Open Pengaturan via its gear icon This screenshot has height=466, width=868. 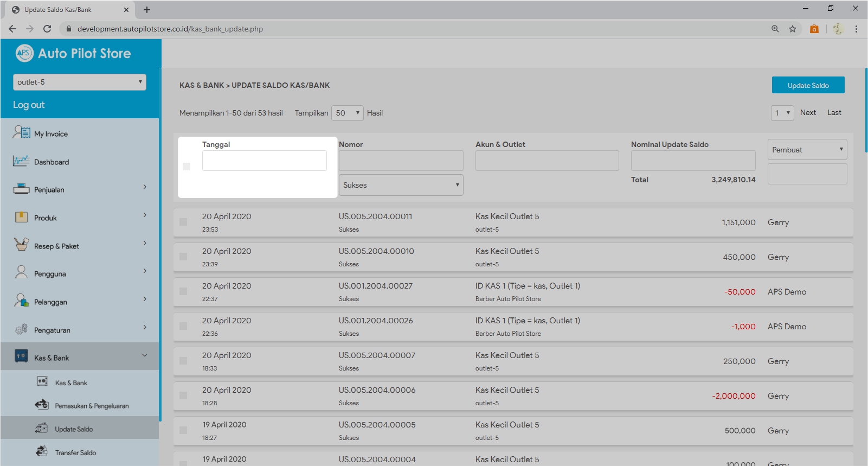21,329
